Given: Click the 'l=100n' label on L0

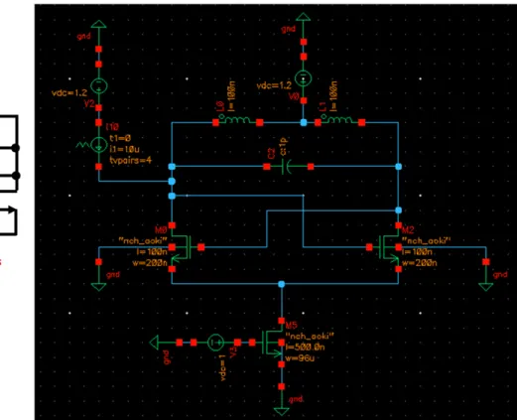Looking at the screenshot, I should (x=232, y=95).
